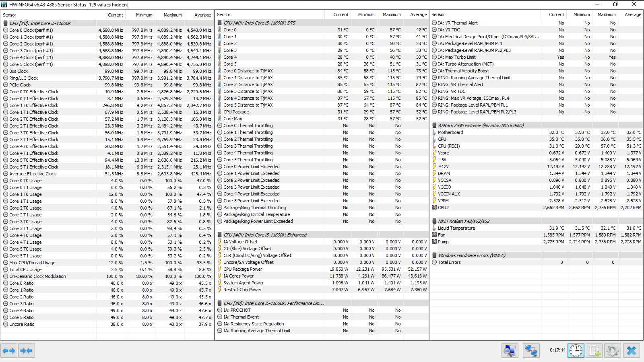Select the IA: Max Turbo Limit row

point(537,57)
